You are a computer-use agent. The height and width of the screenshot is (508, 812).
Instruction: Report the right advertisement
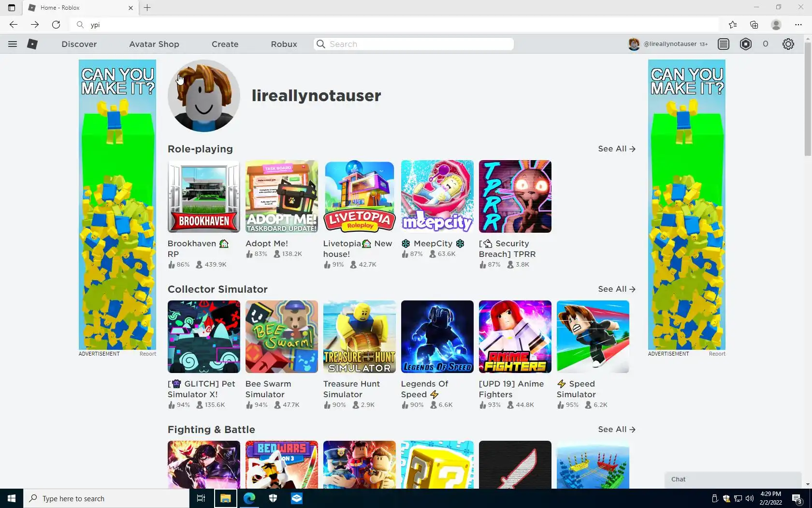717,354
